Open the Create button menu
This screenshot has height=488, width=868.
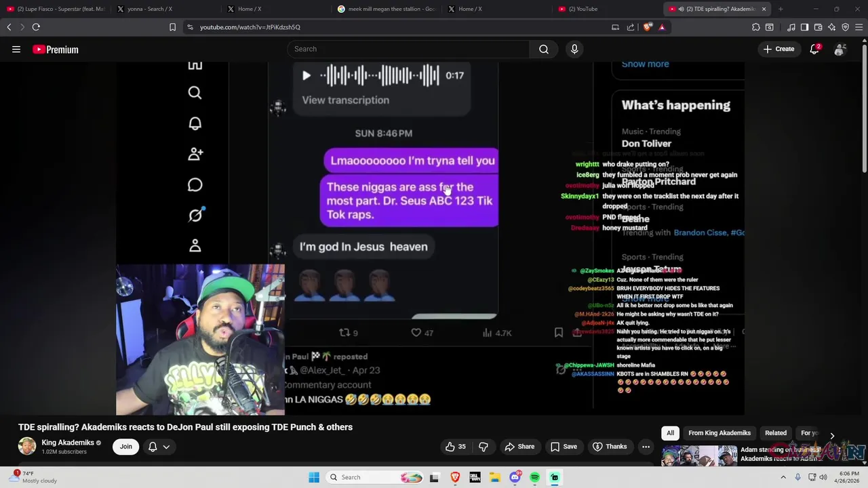778,49
